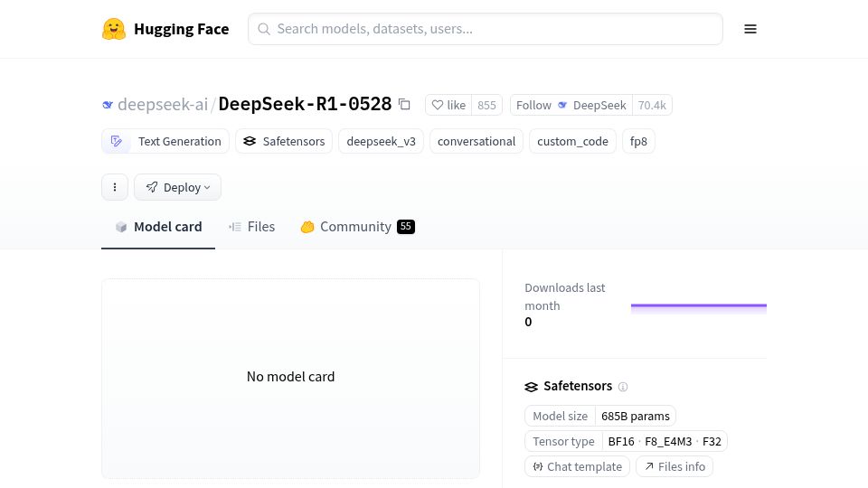Click the Safetensors tag stack icon
Image resolution: width=868 pixels, height=488 pixels.
[250, 141]
